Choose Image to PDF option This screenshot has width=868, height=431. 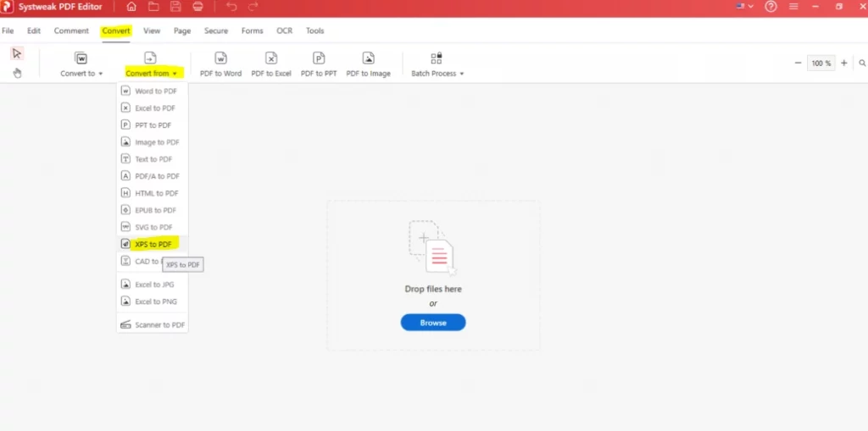pos(153,142)
